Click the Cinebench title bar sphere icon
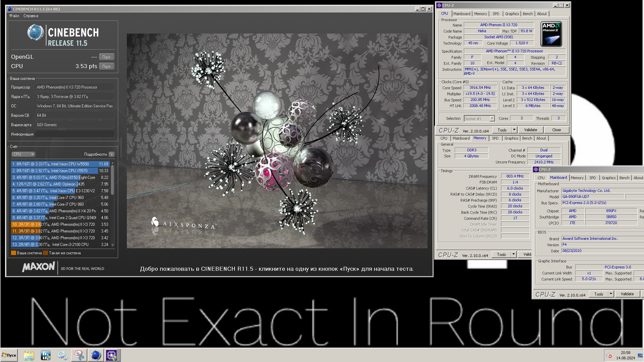Screen dimensions: 644x362 9,9
